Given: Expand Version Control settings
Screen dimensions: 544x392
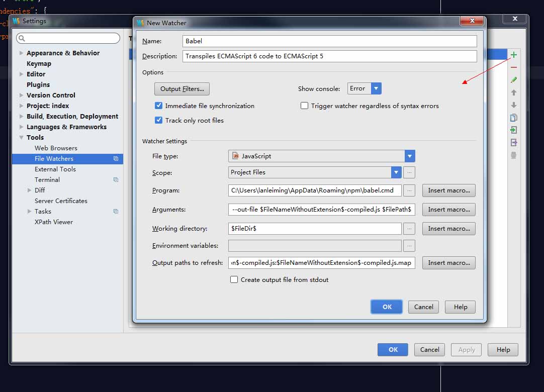Looking at the screenshot, I should pyautogui.click(x=21, y=95).
